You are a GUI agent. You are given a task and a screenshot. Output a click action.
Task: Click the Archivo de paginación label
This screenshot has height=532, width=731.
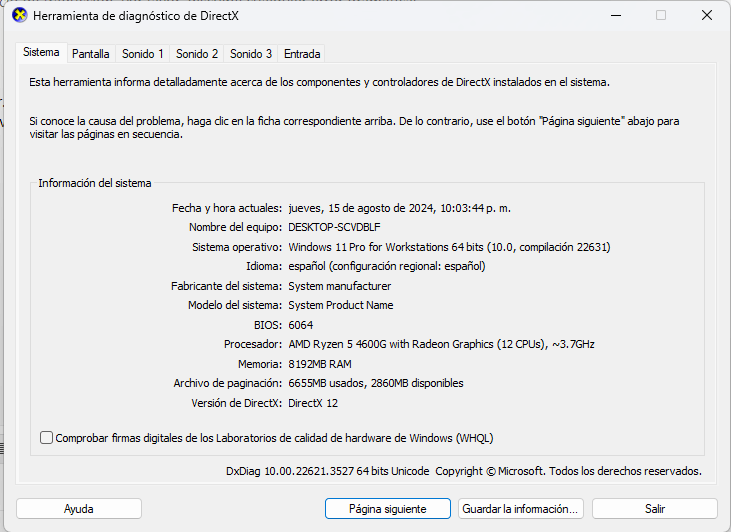(228, 383)
